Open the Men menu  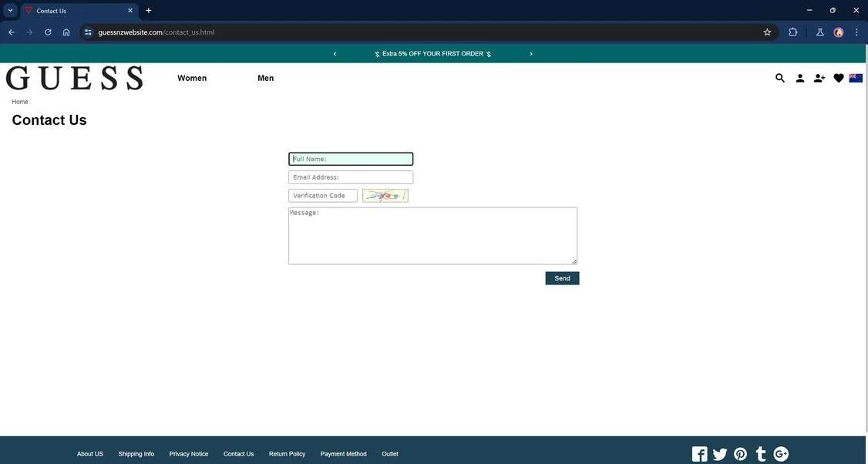point(266,78)
